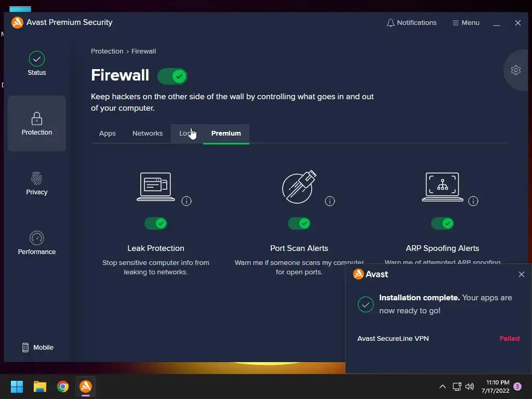Open the hamburger Menu
This screenshot has height=399, width=532.
click(466, 23)
